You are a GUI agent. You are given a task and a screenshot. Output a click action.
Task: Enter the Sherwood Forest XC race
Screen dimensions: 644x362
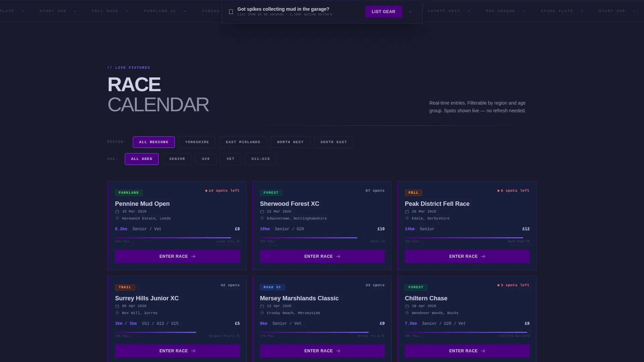pos(322,256)
